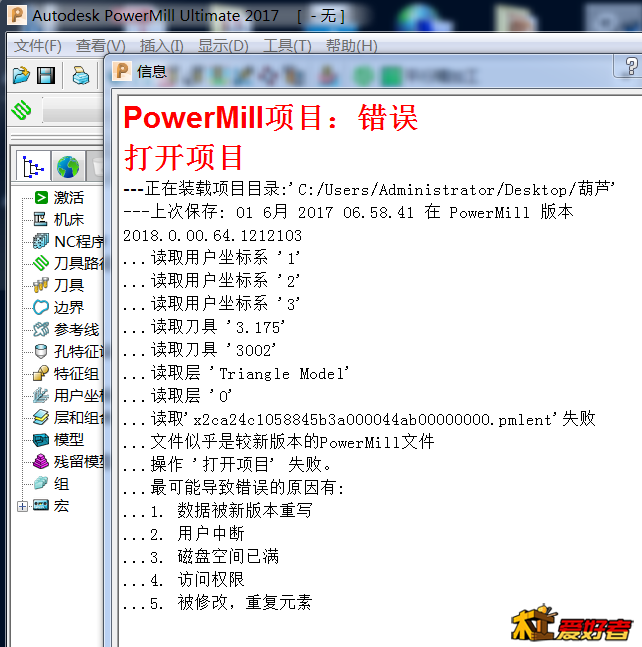Click the '磁盘空间已满' reason line
The width and height of the screenshot is (642, 647).
(201, 557)
